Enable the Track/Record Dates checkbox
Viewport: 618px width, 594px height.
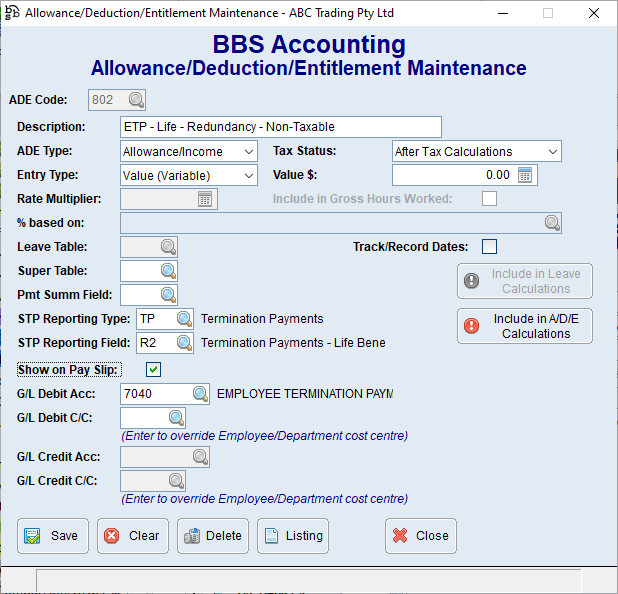click(x=489, y=247)
